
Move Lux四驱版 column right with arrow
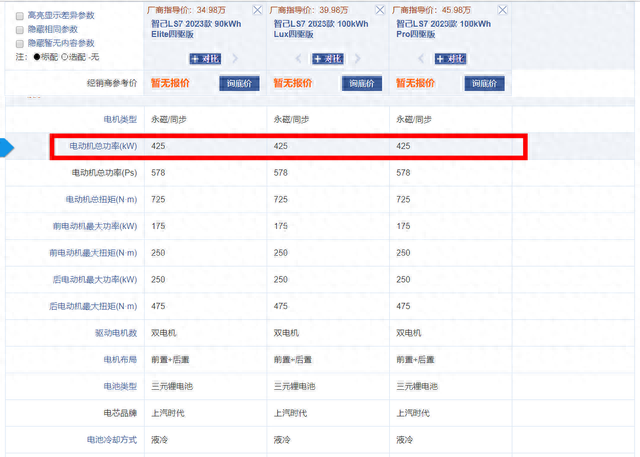(358, 59)
